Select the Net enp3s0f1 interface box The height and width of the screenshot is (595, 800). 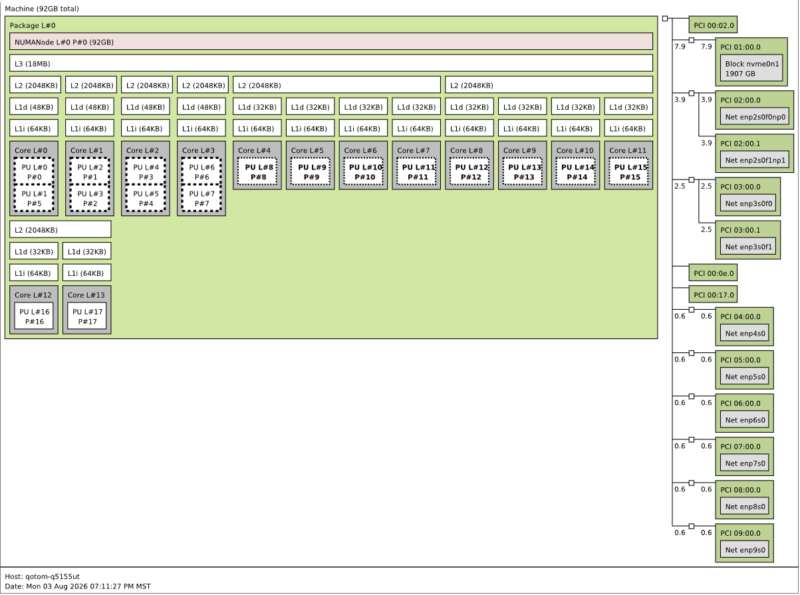(x=748, y=247)
